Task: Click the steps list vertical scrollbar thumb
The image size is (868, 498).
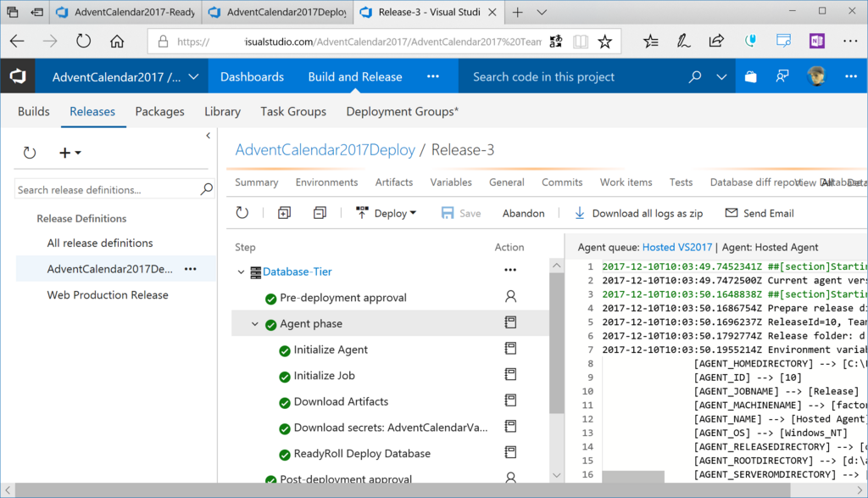Action: 556,344
